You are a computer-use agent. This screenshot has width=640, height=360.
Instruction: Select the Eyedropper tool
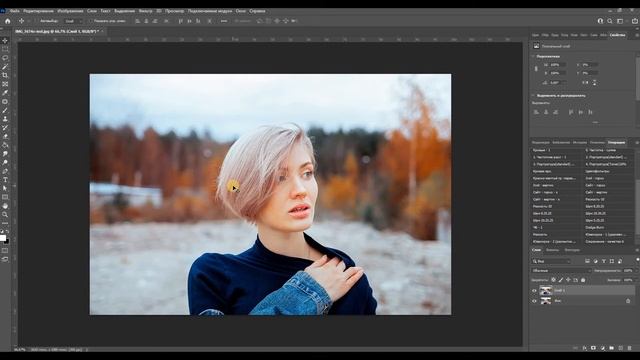[x=5, y=93]
